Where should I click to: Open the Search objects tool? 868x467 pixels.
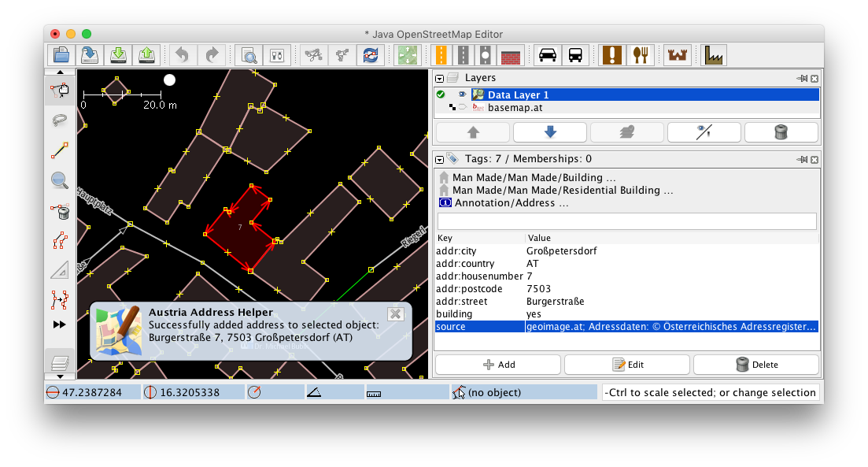[x=249, y=55]
